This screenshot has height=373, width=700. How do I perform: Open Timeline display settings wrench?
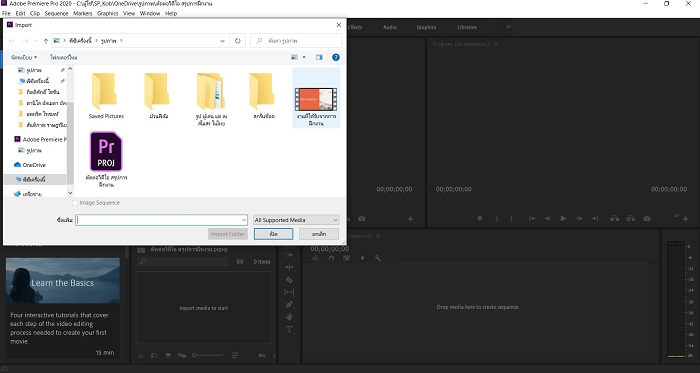tap(378, 258)
